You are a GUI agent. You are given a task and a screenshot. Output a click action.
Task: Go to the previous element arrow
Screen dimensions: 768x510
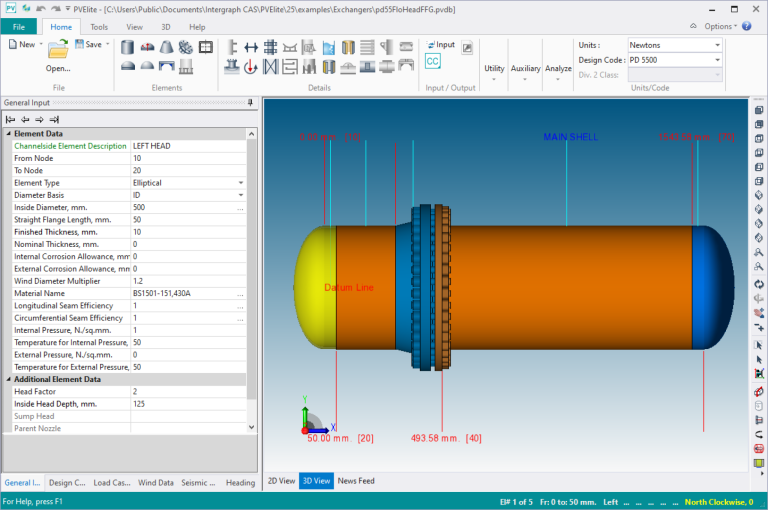[x=25, y=119]
